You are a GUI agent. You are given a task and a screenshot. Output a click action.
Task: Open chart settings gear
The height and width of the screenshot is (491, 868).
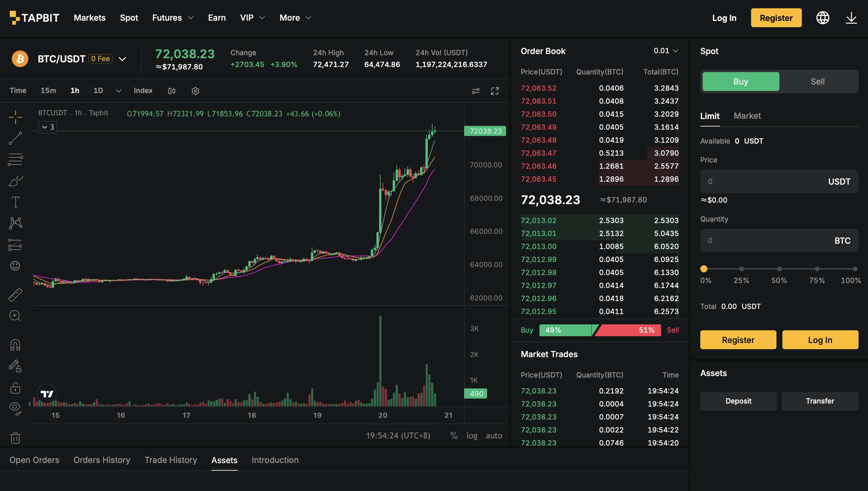[x=195, y=91]
